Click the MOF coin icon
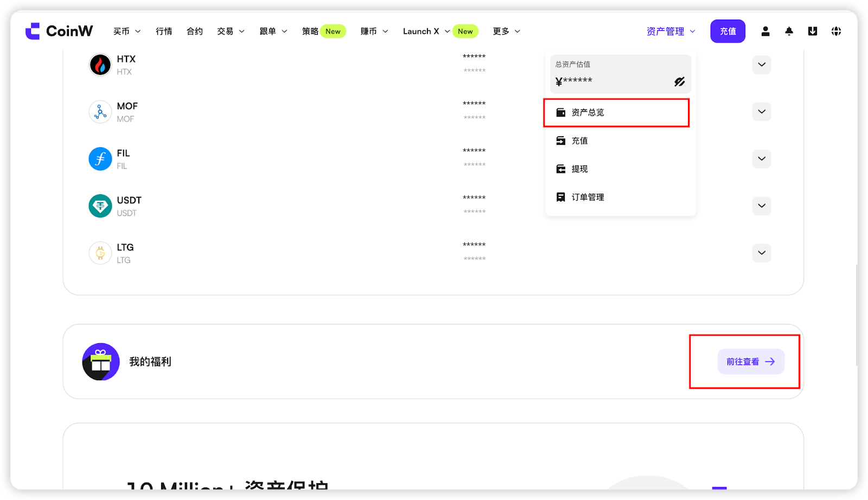The width and height of the screenshot is (868, 500). 100,112
